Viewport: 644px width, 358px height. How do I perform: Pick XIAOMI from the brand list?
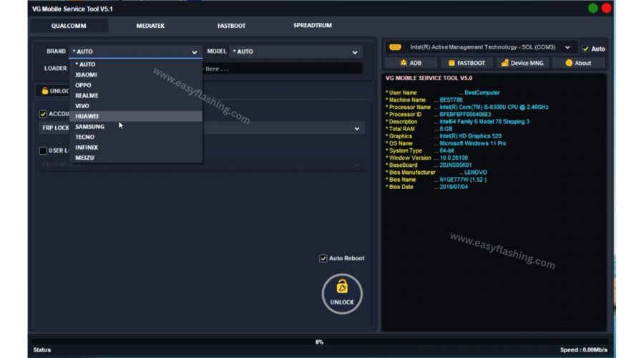(x=135, y=74)
